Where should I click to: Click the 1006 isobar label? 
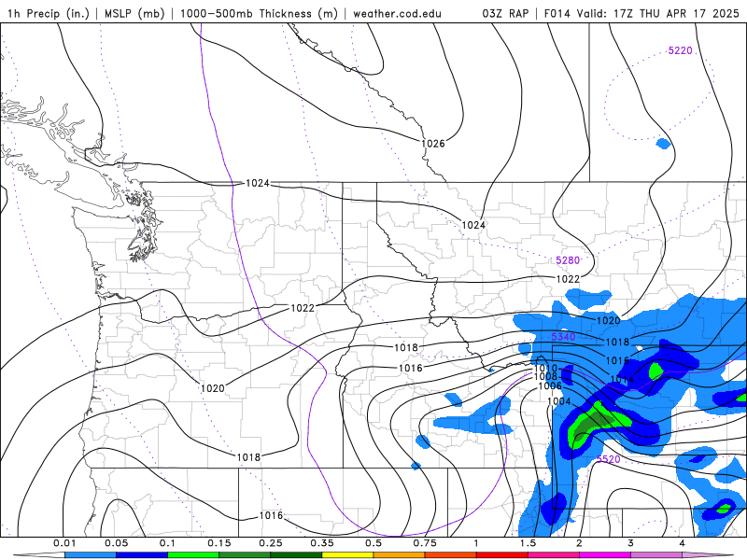click(x=550, y=385)
